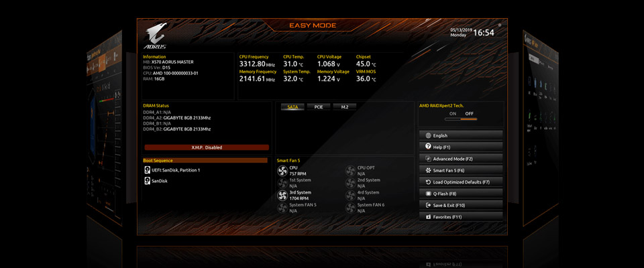Choose Save & Exit (F10)
Viewport: 644px width, 268px height.
(x=461, y=205)
